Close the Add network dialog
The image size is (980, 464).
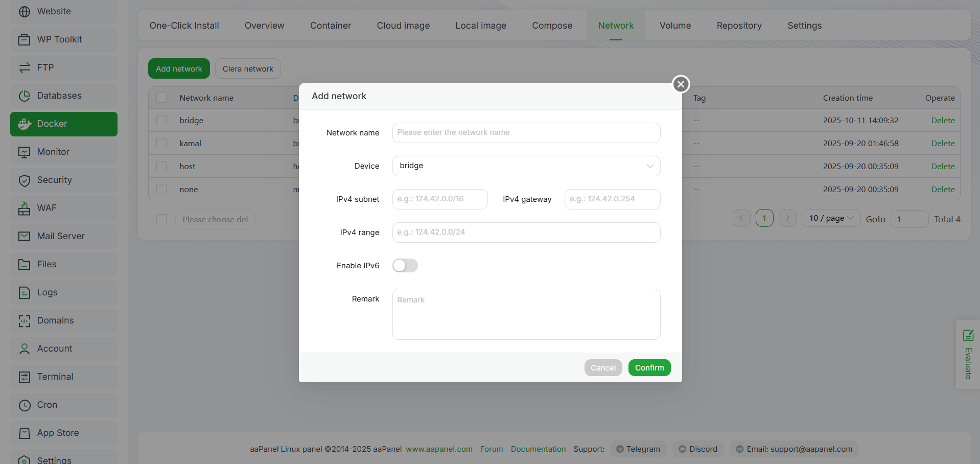[681, 84]
